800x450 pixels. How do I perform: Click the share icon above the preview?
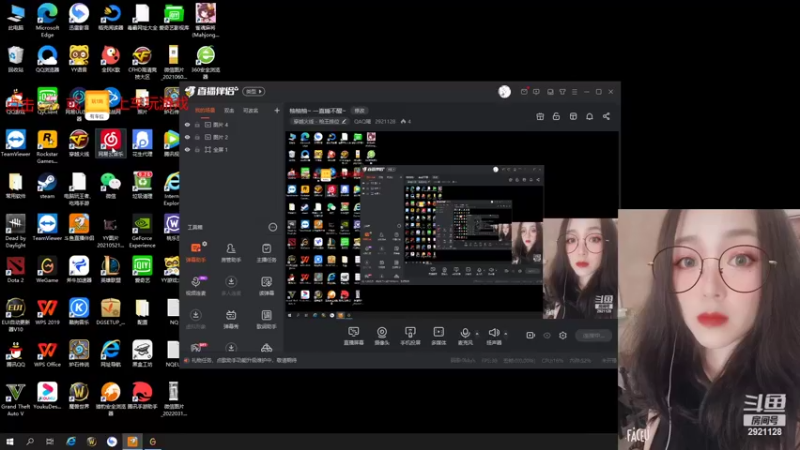coord(606,116)
